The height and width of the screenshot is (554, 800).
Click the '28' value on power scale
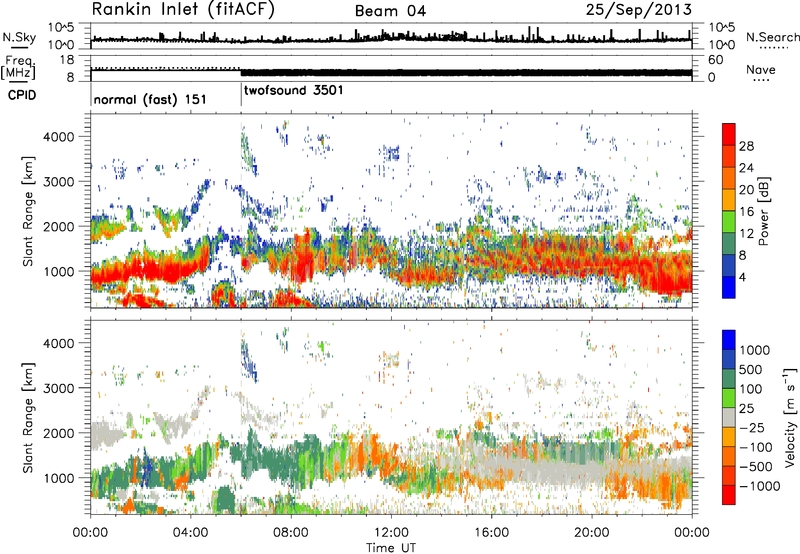click(x=746, y=146)
